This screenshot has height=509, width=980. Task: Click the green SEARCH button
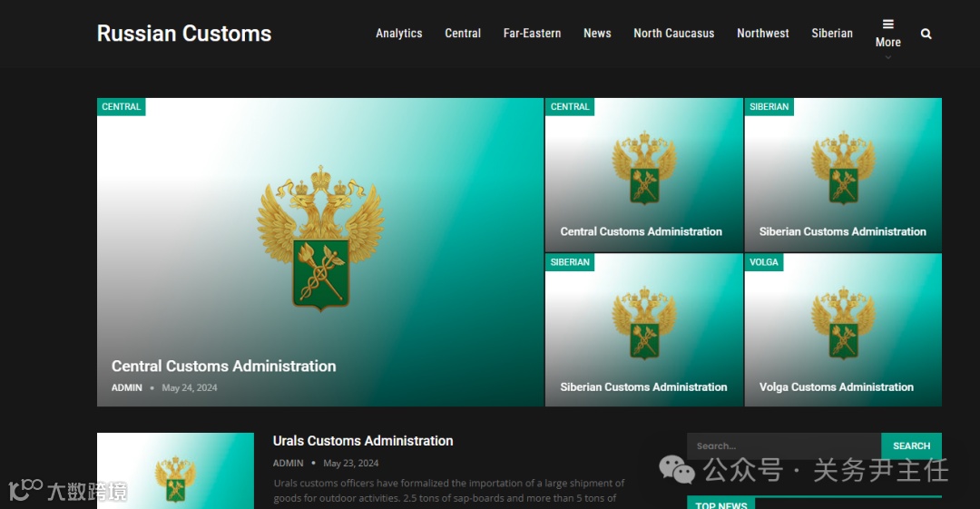click(x=911, y=445)
